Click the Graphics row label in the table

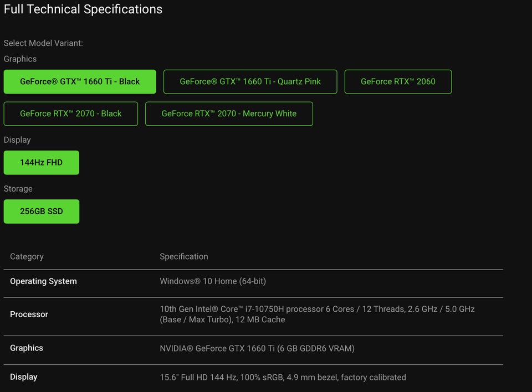27,348
